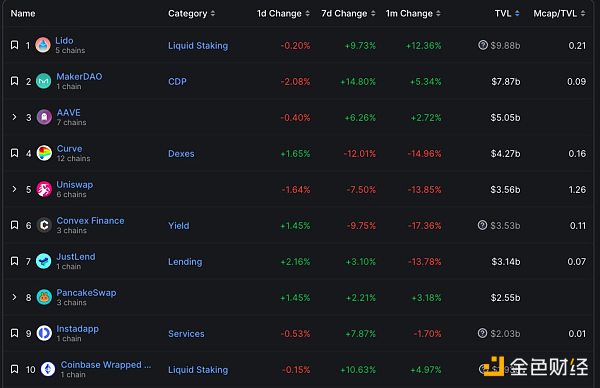Bookmark the Lido protocol row
Screen dimensions: 600x388
(x=15, y=45)
